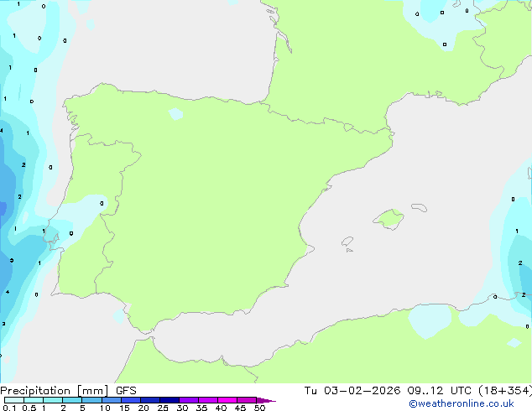Select the '0.1' legend scale label
Viewport: 532px width, 411px height.
(9, 408)
